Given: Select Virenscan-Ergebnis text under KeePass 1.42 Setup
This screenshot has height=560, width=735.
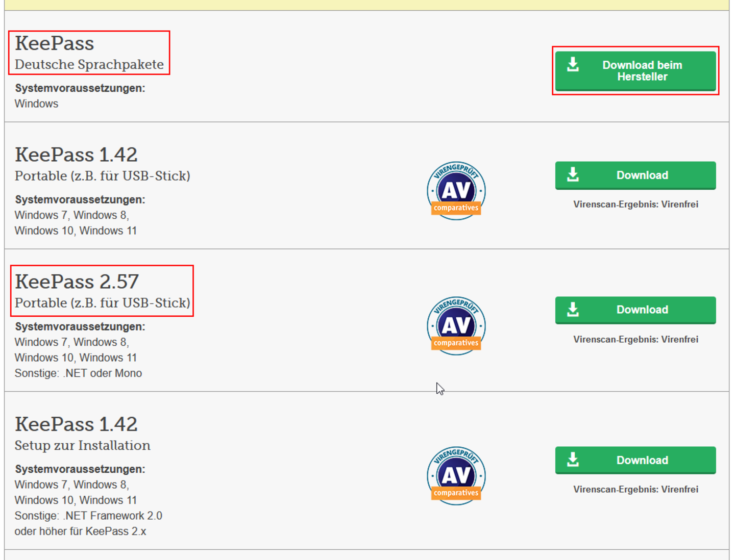Looking at the screenshot, I should pyautogui.click(x=635, y=490).
